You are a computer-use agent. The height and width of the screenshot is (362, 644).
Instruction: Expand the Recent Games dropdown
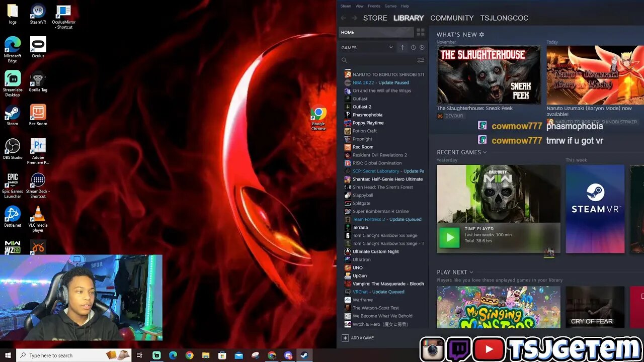485,152
